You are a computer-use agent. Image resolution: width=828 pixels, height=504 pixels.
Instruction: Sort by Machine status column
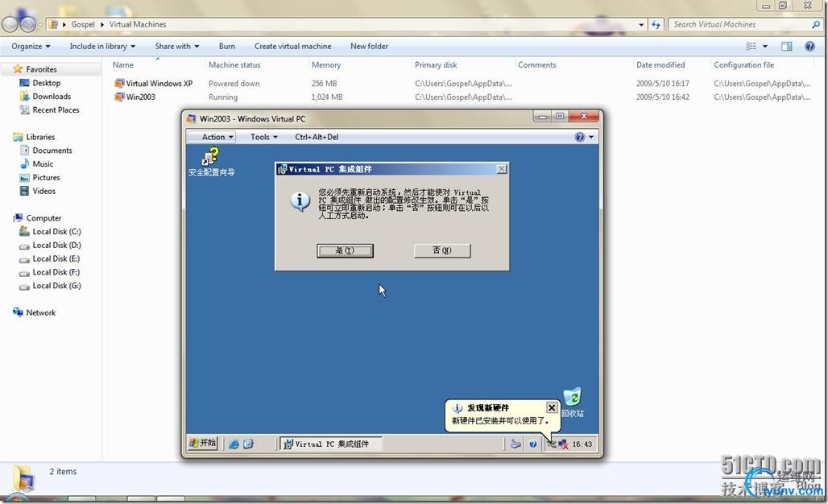click(234, 65)
